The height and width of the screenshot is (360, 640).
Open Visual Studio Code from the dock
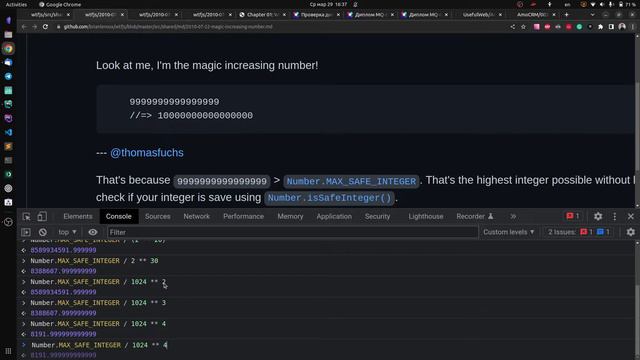pyautogui.click(x=8, y=132)
